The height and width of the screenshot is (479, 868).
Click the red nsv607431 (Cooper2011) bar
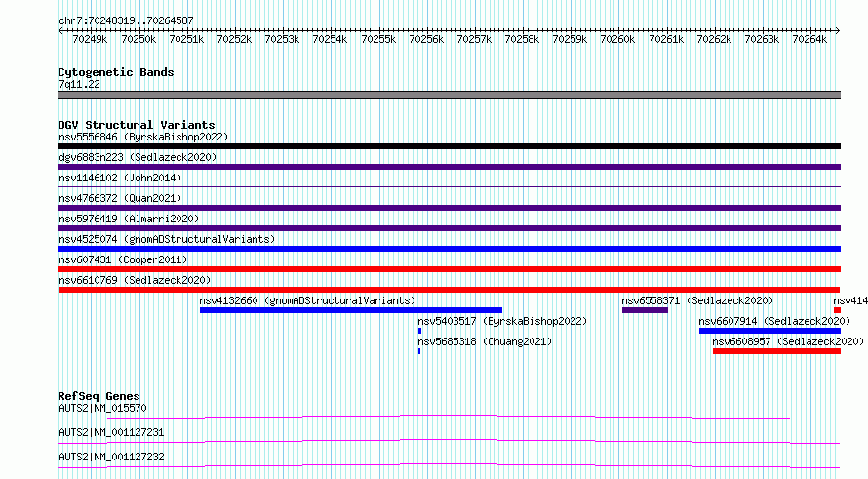click(449, 269)
